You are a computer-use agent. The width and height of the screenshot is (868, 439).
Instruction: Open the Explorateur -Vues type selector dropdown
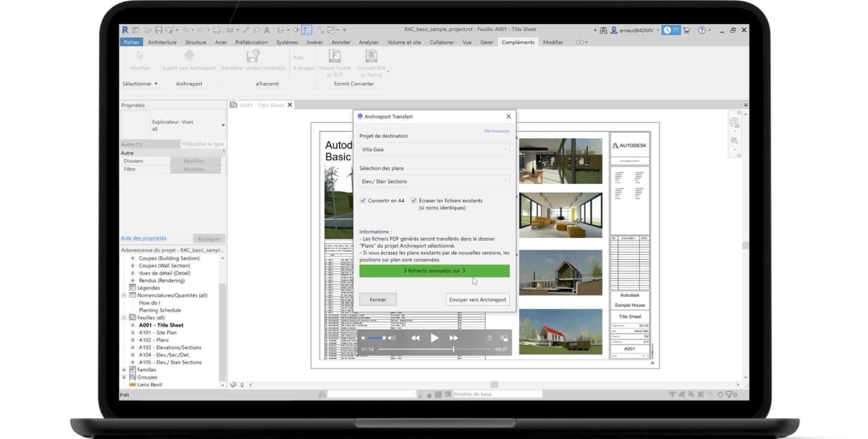(223, 125)
